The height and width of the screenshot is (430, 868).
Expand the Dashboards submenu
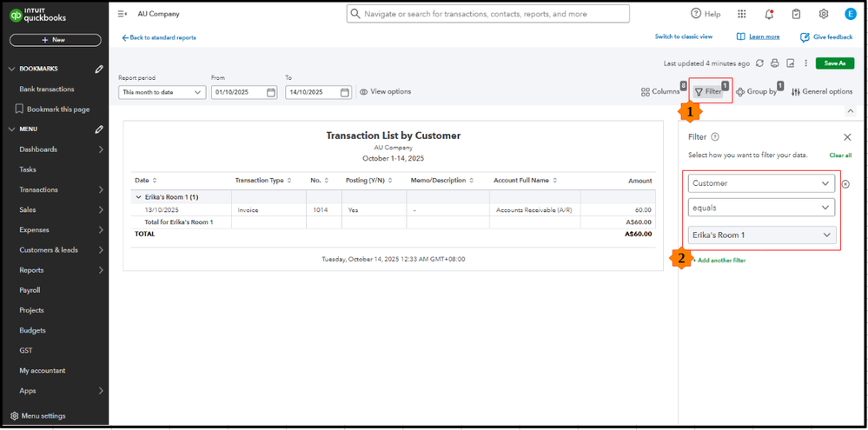click(x=101, y=149)
